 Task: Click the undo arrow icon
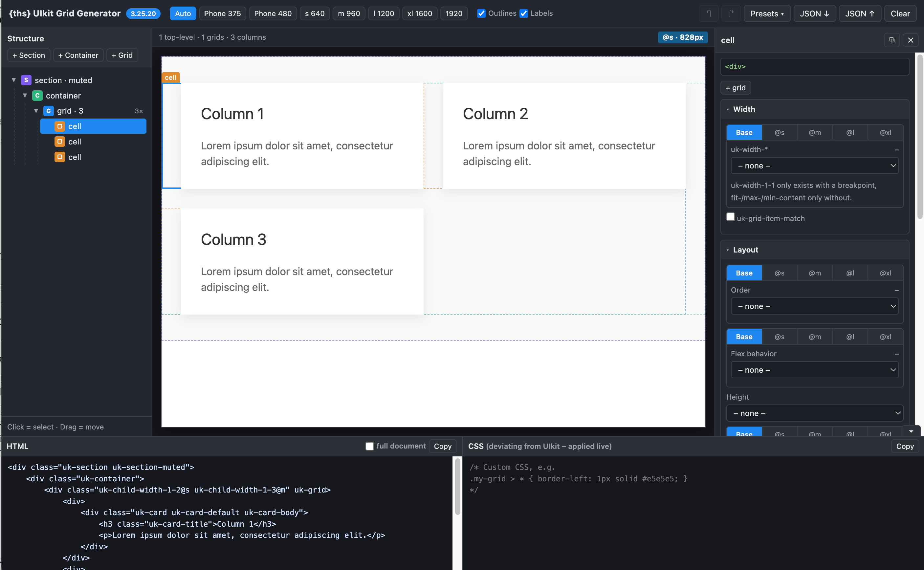(708, 13)
